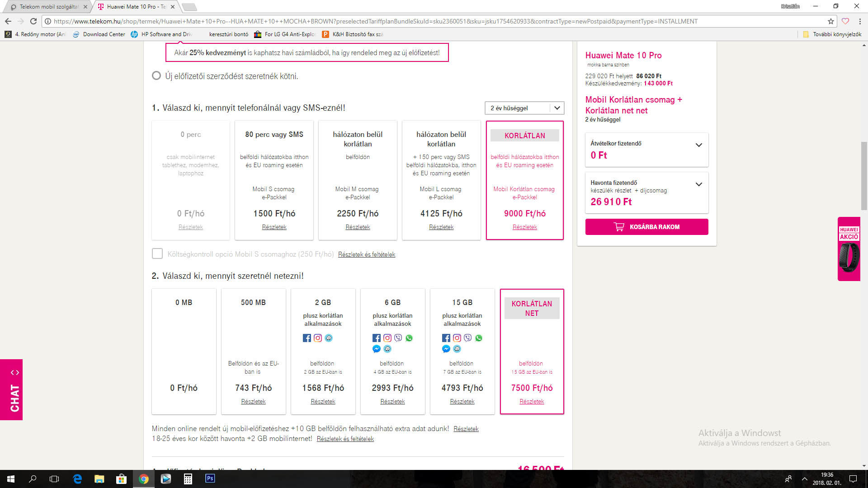Screen dimensions: 868x488
Task: Open Részletek link under 7500 Ft/hó
Action: tap(532, 401)
